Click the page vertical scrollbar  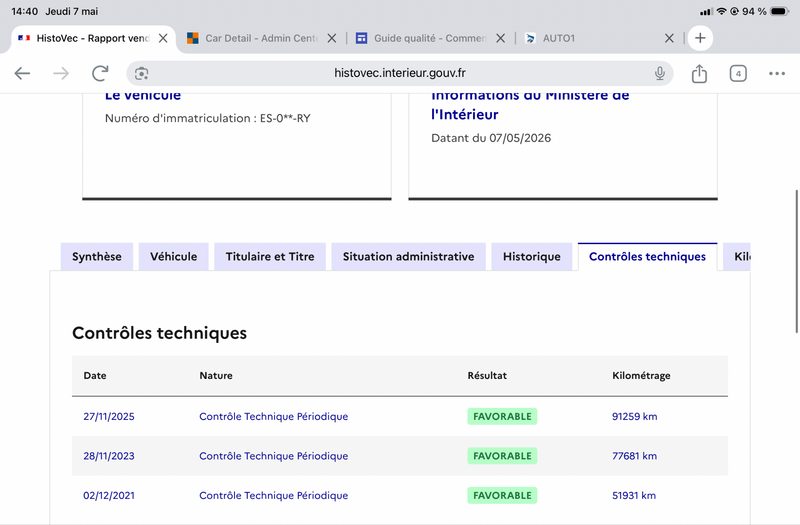point(796,262)
